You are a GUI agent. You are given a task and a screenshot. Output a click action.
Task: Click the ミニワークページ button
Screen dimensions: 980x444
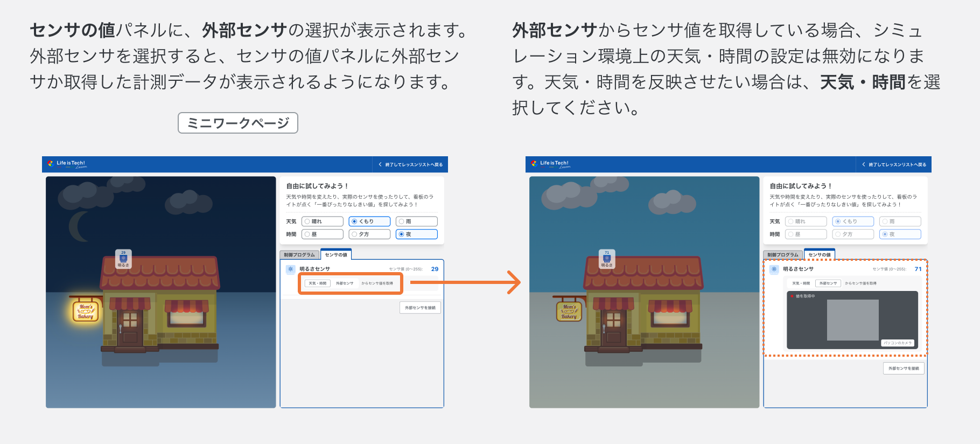(237, 123)
